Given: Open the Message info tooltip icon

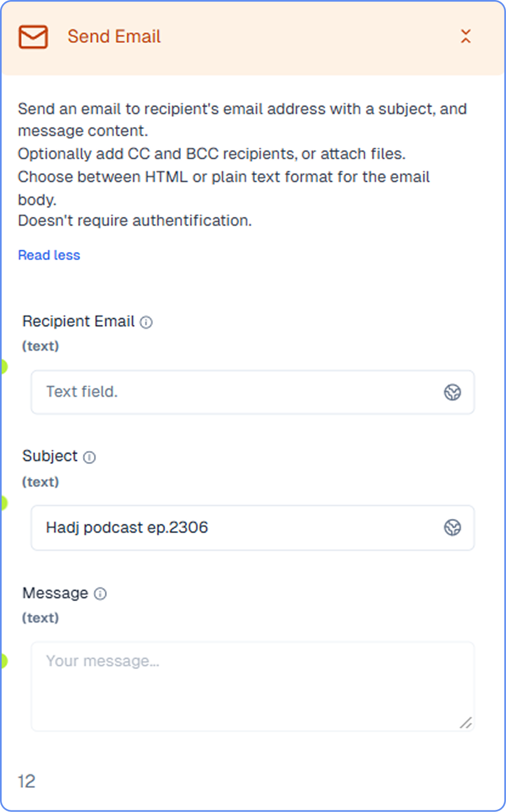Looking at the screenshot, I should point(101,593).
